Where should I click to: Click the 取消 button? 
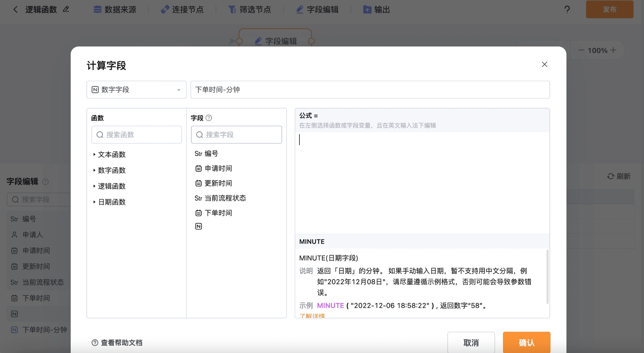(x=471, y=343)
